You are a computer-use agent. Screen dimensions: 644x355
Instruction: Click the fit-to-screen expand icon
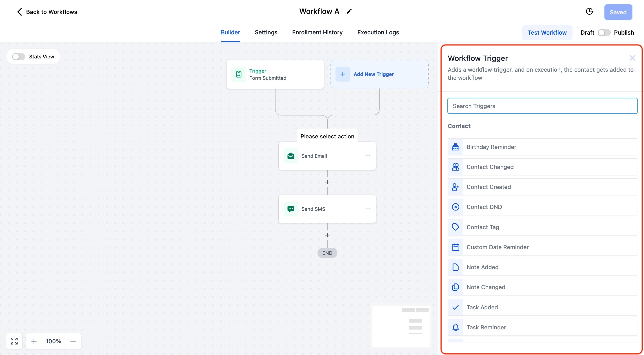click(x=14, y=341)
